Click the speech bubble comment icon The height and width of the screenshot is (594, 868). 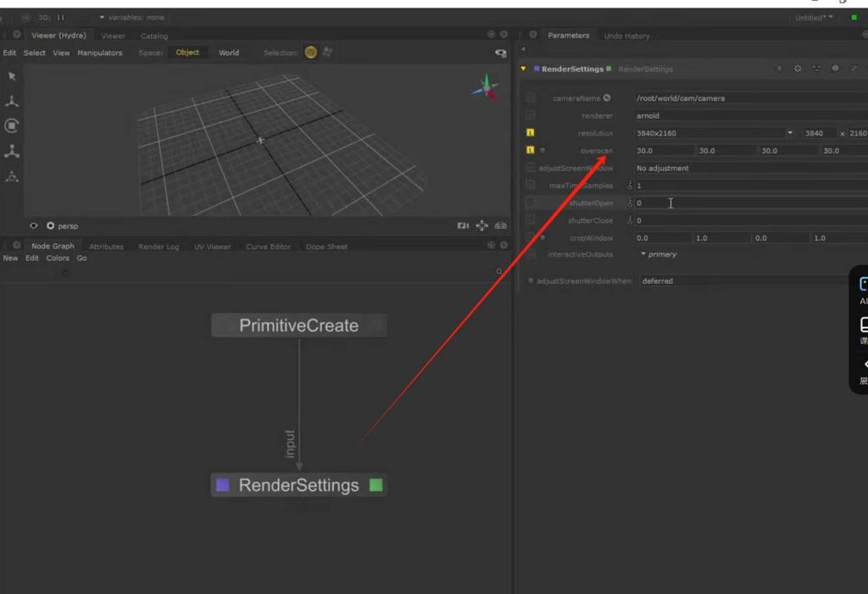(835, 69)
